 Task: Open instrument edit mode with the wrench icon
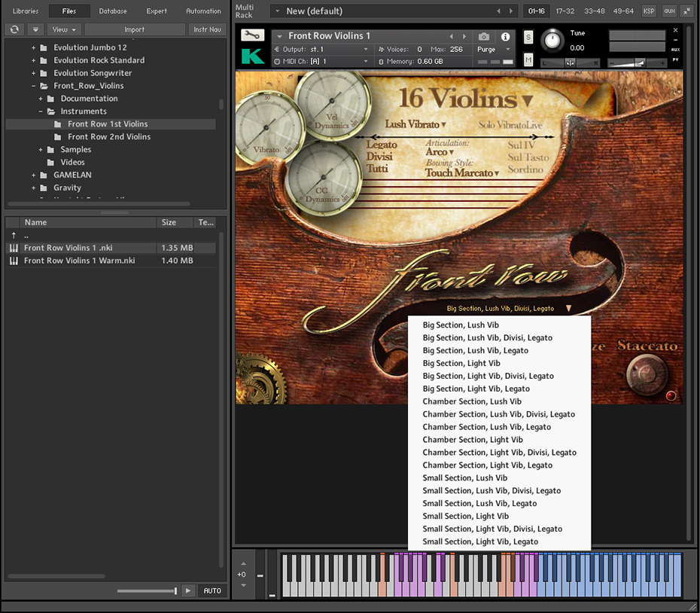coord(252,35)
